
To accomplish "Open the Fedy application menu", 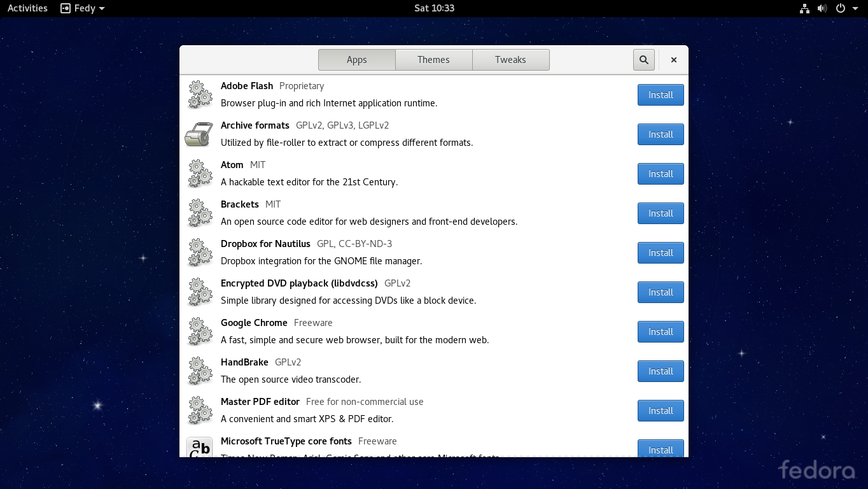I will 83,8.
